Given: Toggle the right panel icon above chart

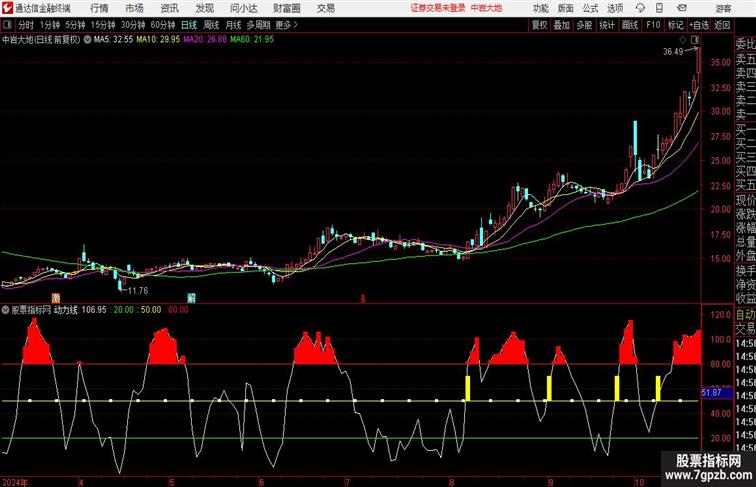Looking at the screenshot, I should [x=695, y=40].
